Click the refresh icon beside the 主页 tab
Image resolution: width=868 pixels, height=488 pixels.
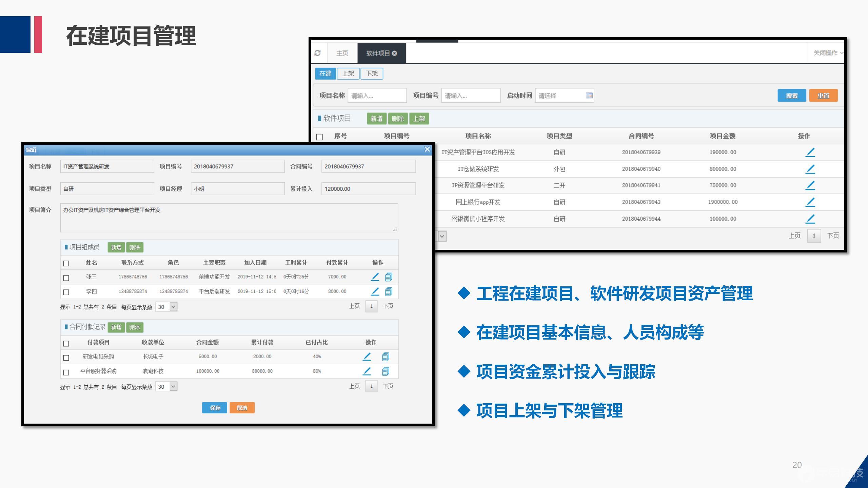click(x=317, y=53)
